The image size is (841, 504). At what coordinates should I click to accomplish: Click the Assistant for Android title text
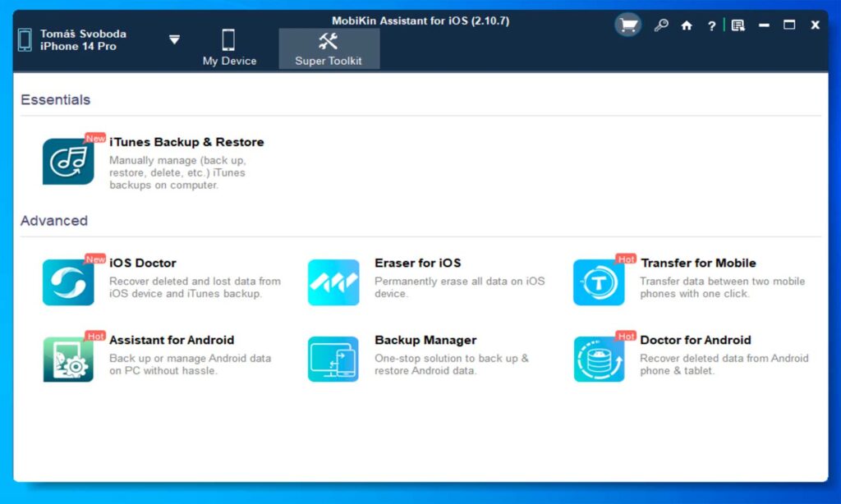click(x=172, y=340)
